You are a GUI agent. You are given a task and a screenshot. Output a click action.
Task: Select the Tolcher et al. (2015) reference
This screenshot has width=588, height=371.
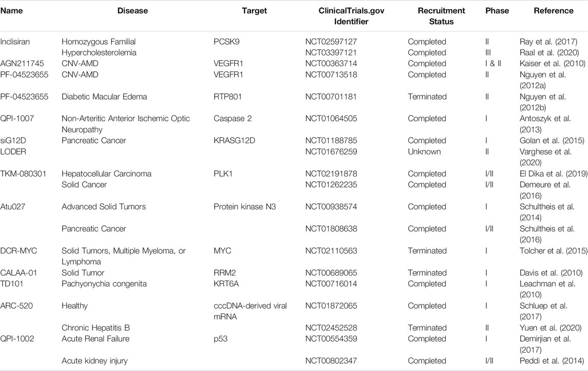tap(554, 251)
